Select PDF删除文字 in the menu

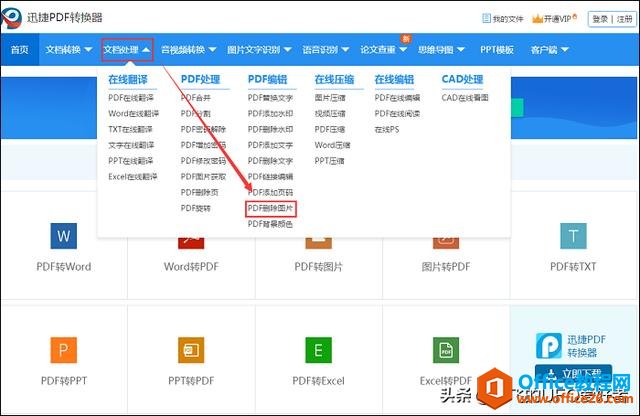(270, 161)
